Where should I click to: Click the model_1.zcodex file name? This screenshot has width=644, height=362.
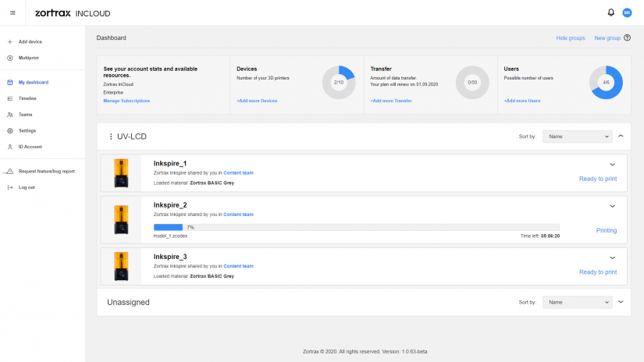(x=170, y=236)
